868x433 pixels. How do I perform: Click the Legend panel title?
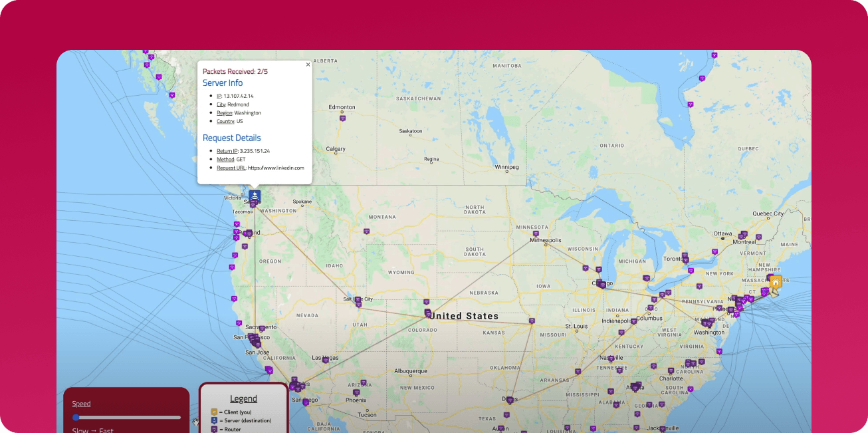coord(243,399)
